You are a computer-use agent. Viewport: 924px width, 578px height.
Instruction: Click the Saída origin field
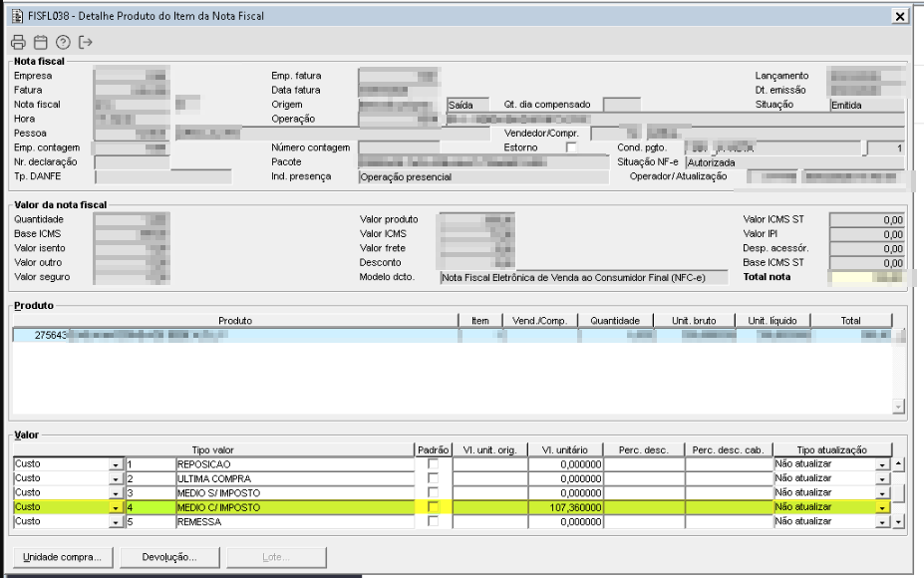tap(467, 105)
